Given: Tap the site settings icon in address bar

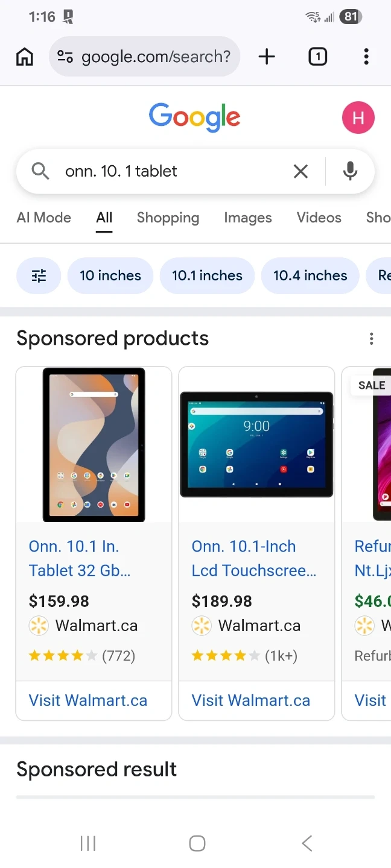Looking at the screenshot, I should [65, 57].
